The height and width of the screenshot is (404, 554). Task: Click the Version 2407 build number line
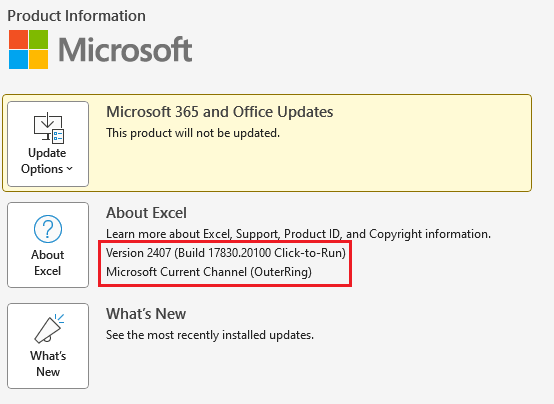point(226,253)
